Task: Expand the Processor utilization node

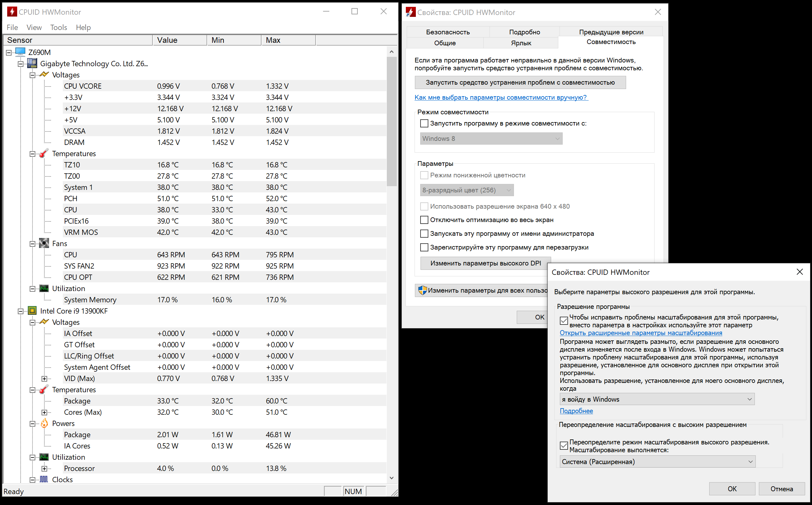Action: (x=44, y=468)
